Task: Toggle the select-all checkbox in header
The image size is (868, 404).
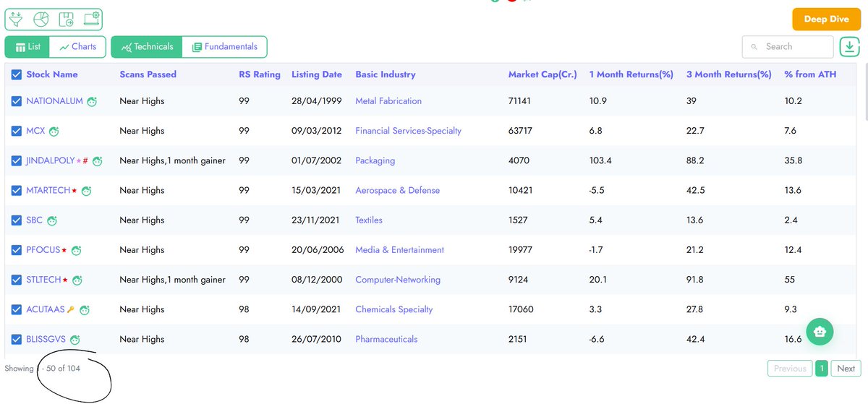Action: [17, 74]
